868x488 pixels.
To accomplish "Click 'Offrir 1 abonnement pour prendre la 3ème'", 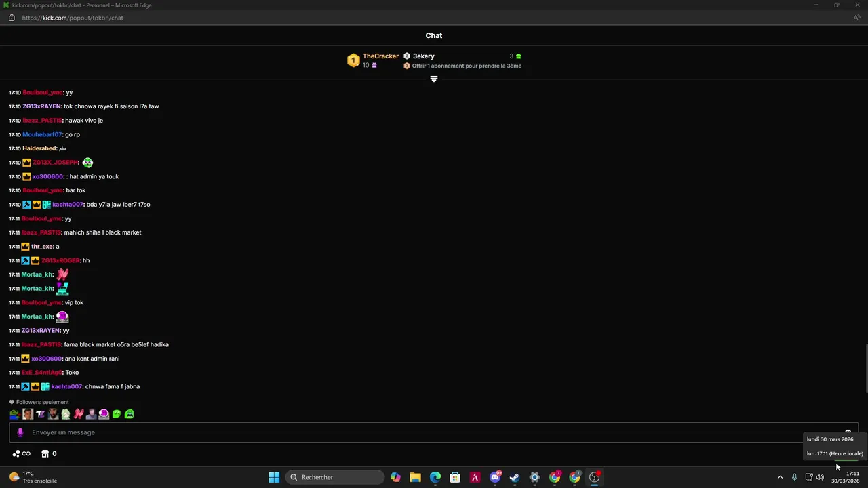I will 467,66.
